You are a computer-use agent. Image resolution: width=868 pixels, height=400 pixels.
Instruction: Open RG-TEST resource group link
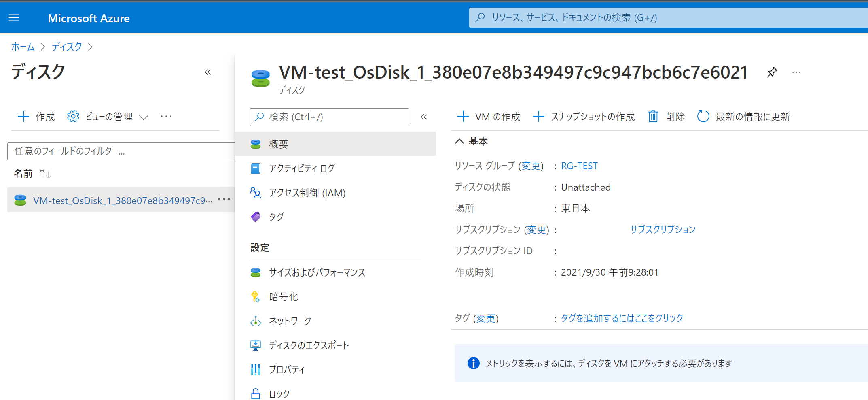coord(579,166)
